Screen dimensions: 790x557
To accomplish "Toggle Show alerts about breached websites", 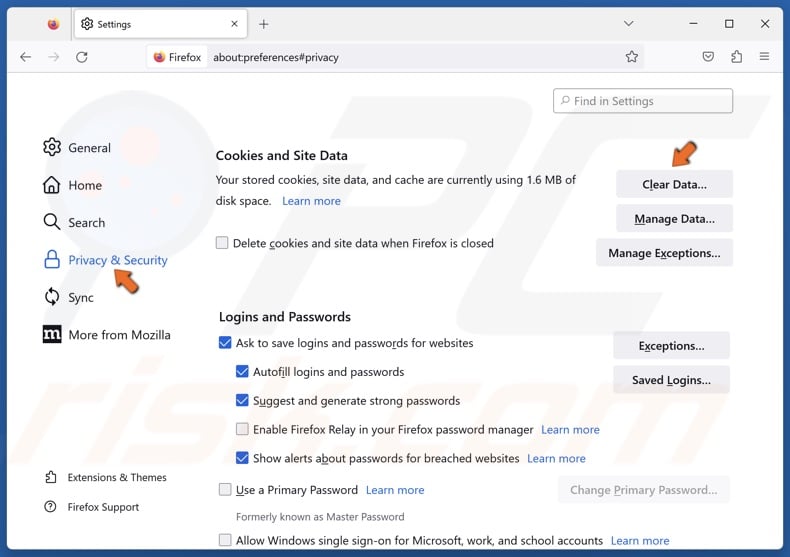I will pos(242,458).
